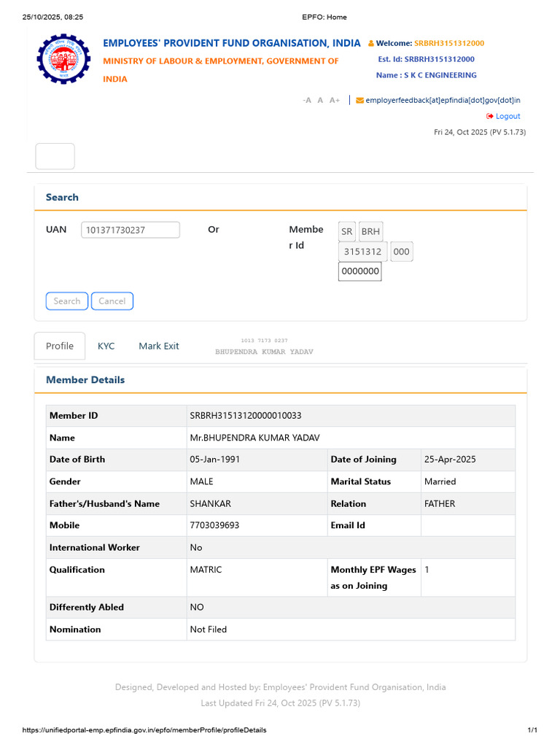
Task: Click the user icon beside Welcome
Action: point(370,44)
